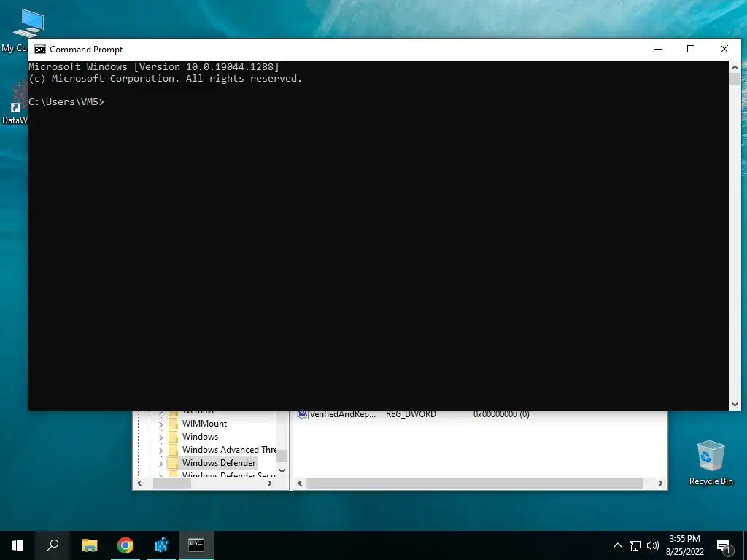Open the Windows Start menu
Viewport: 747px width, 560px height.
click(x=18, y=545)
